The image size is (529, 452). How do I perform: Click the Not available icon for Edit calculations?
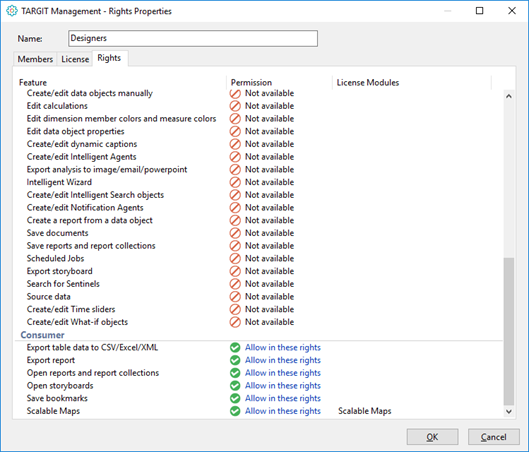click(x=235, y=106)
